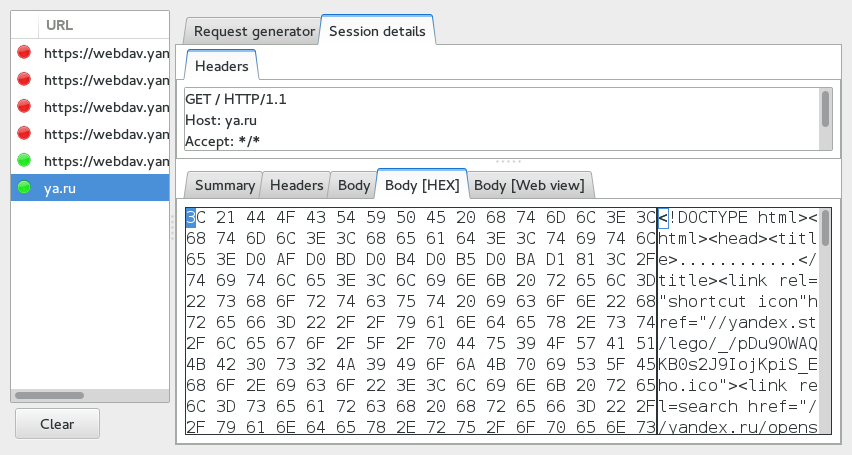
Task: Select the Body [HEX] tab
Action: point(422,185)
